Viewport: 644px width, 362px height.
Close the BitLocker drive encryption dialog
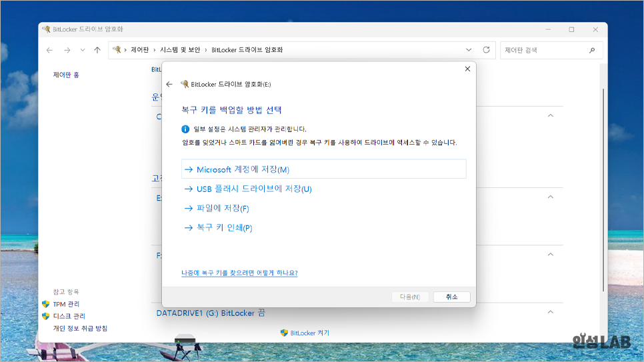467,69
